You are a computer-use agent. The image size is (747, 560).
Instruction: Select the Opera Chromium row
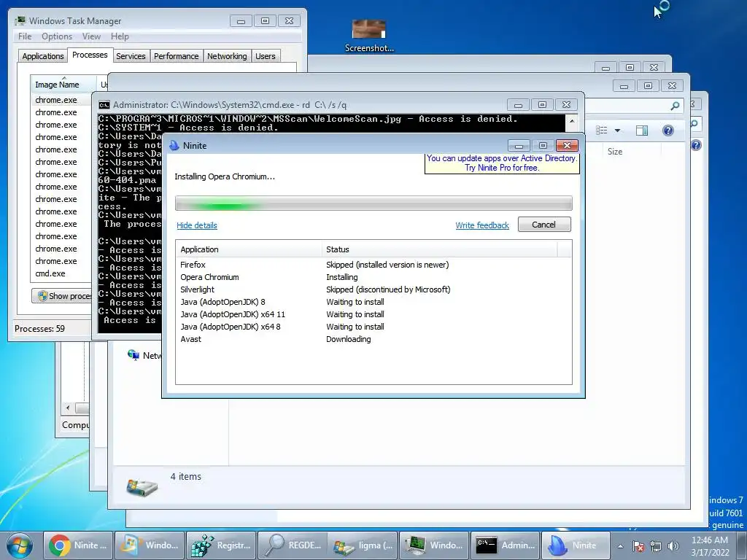click(x=373, y=277)
